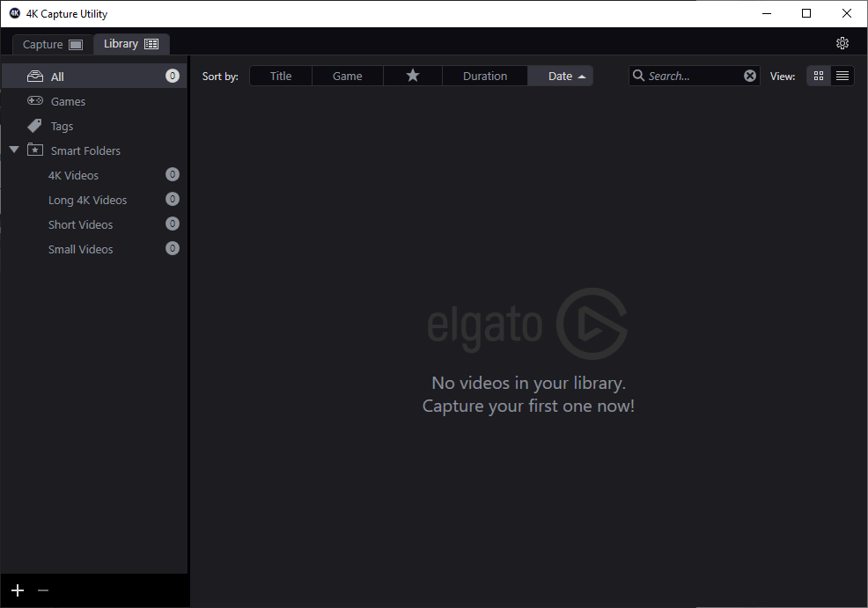Close the 4K Capture Utility window
Viewport: 868px width, 608px height.
(x=846, y=13)
